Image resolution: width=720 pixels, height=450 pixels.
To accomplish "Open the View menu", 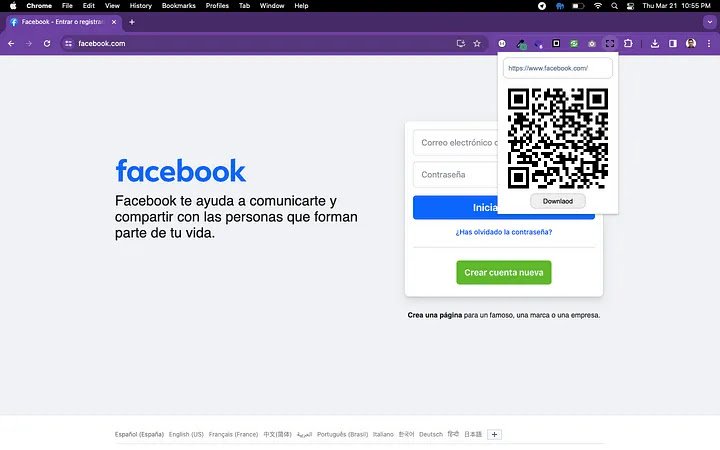I will point(112,6).
